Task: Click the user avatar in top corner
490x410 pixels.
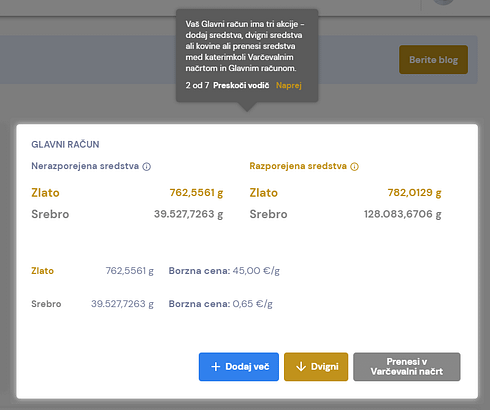Action: [443, 2]
